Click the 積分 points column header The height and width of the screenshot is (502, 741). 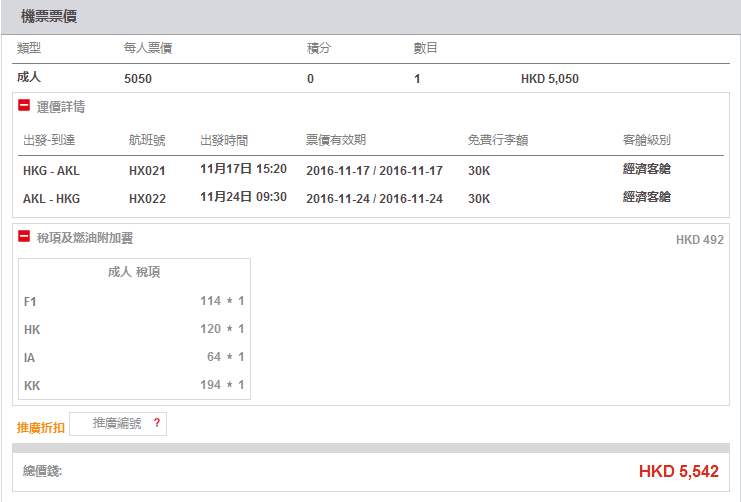[319, 48]
